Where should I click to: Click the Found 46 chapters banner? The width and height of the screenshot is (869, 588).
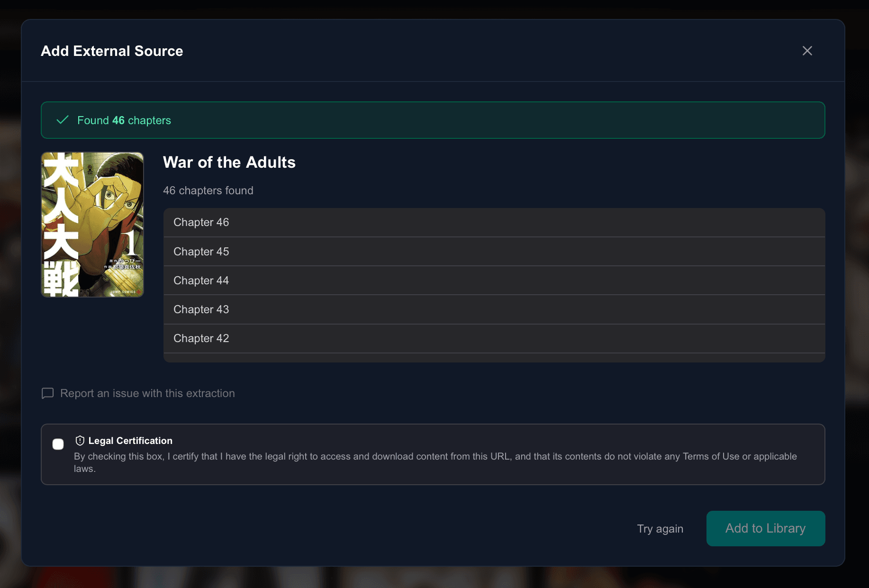click(433, 120)
